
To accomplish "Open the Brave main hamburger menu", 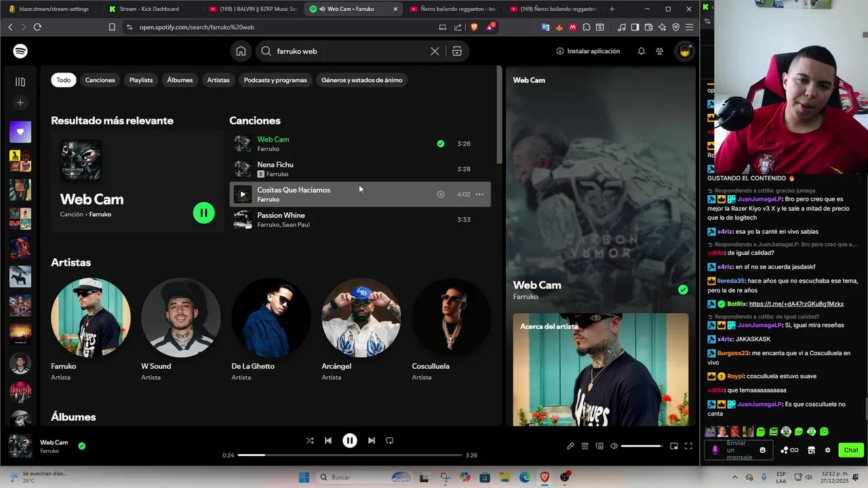I will tap(689, 27).
